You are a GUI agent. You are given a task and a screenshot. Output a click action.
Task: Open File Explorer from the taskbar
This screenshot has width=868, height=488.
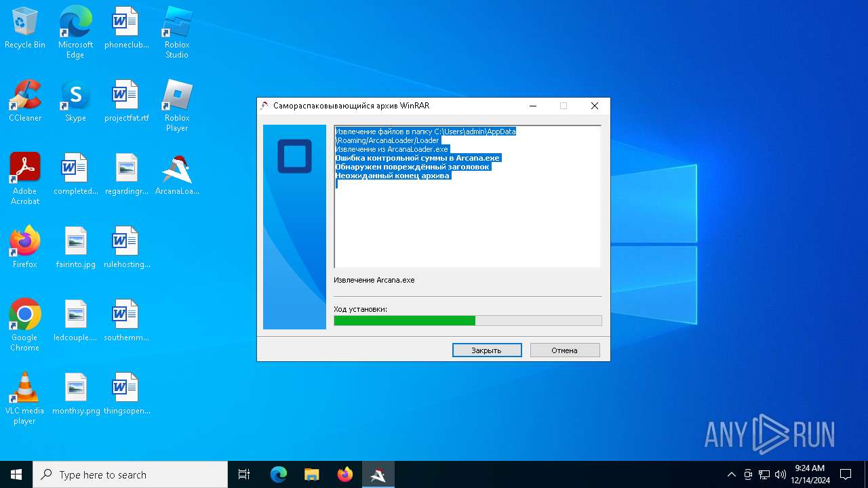tap(311, 474)
